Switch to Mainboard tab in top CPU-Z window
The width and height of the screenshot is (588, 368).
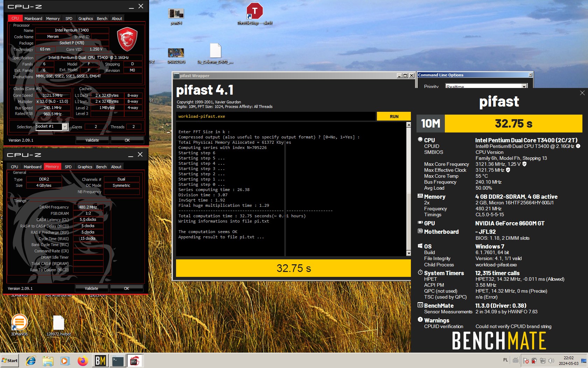(33, 19)
